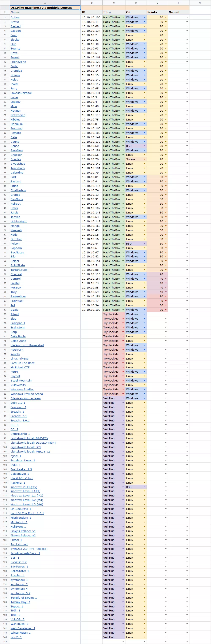Open the Kioptrix: 2014 (#5) link
Image resolution: width=211 pixels, height=644 pixels.
point(24,487)
